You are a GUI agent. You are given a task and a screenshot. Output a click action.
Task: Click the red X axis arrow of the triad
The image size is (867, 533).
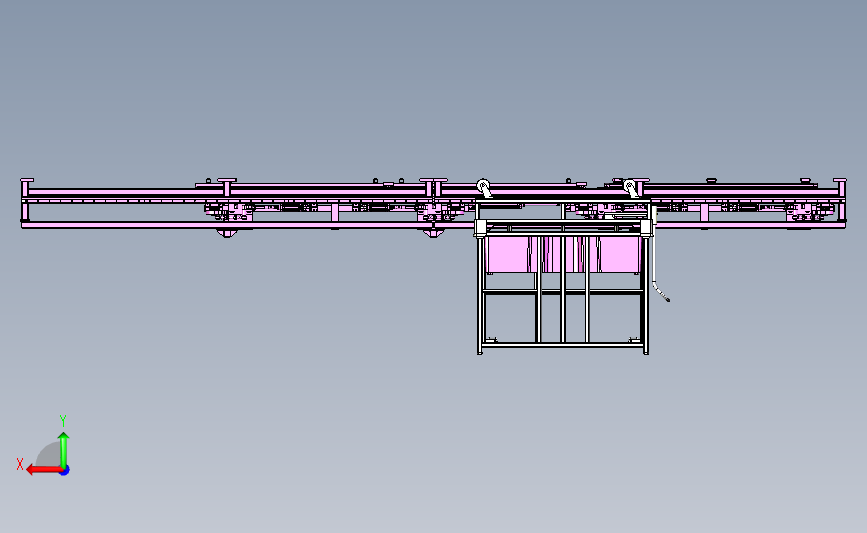point(43,470)
